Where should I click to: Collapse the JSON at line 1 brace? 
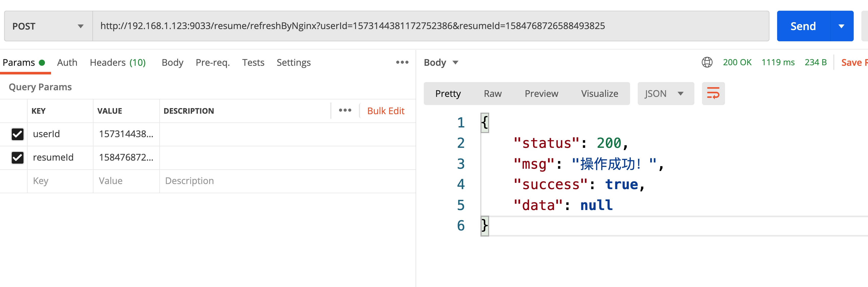click(x=485, y=123)
